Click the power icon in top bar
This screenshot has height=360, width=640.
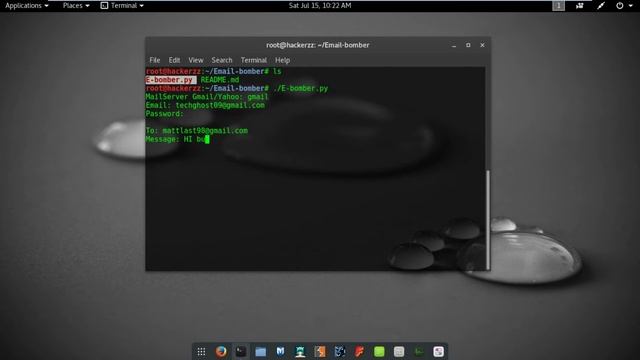620,6
